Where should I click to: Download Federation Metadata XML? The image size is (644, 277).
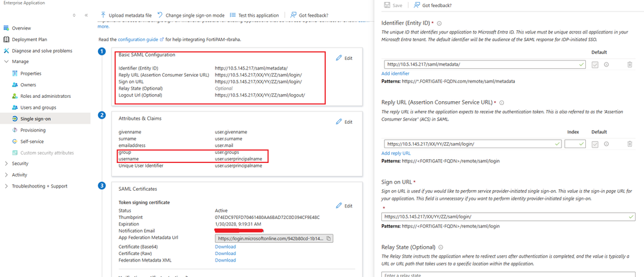[x=225, y=260]
